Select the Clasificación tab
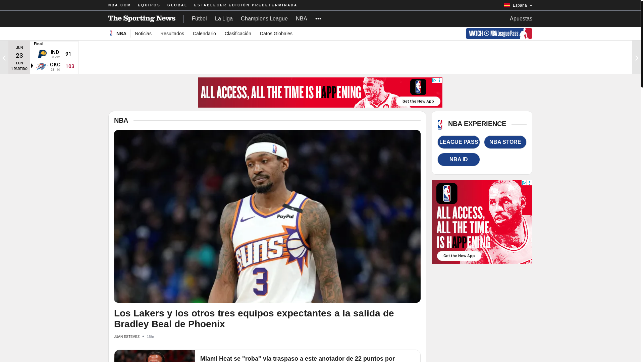The image size is (644, 362). point(238,34)
